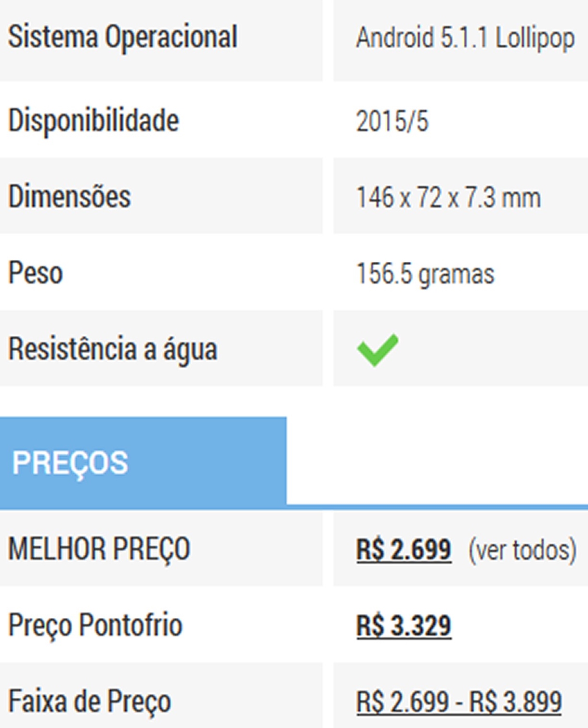Click the Resistência a água label
Image resolution: width=588 pixels, height=728 pixels.
(113, 349)
